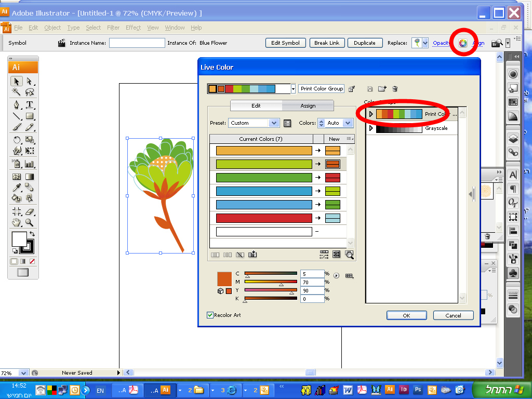Screen dimensions: 532x399
Task: Select the Zoom tool
Action: pos(30,222)
